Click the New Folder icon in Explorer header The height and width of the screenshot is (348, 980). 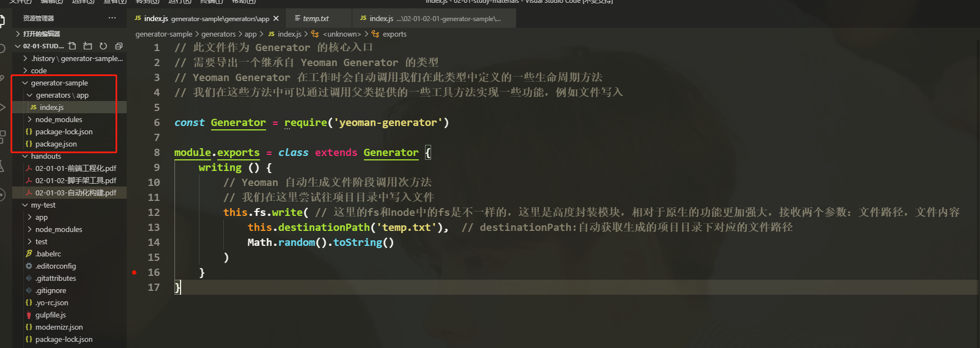[x=88, y=46]
